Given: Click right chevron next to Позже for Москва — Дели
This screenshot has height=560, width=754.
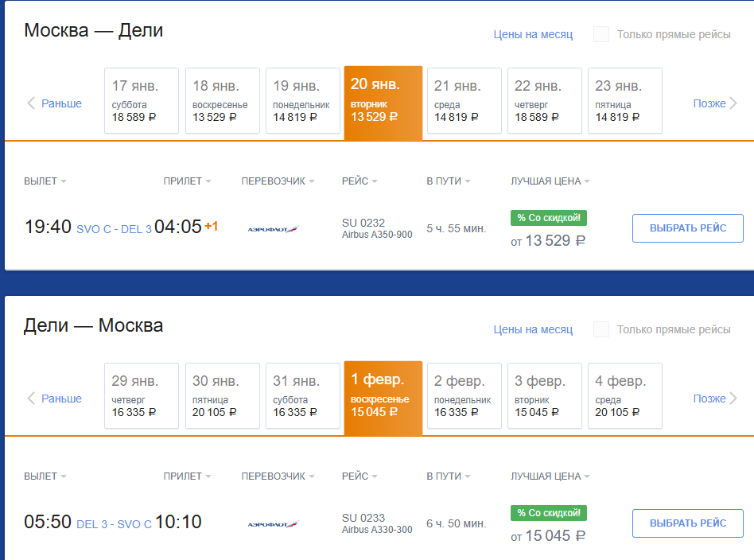Looking at the screenshot, I should [x=733, y=103].
